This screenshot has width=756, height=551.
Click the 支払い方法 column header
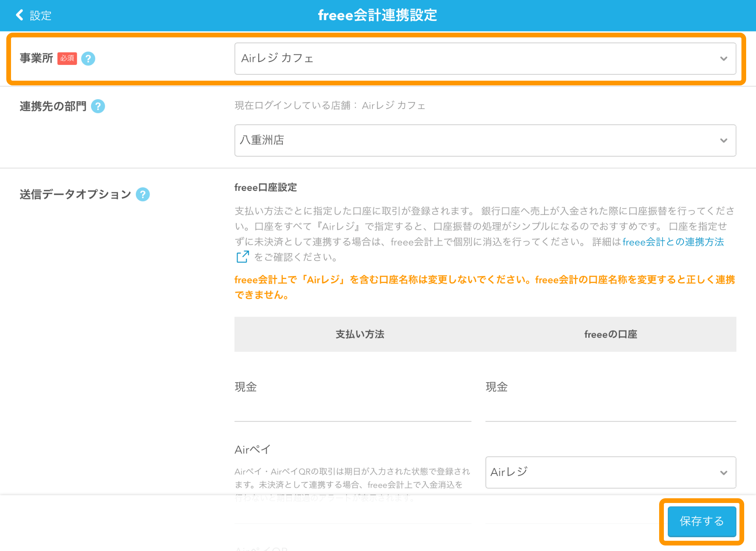pos(360,334)
